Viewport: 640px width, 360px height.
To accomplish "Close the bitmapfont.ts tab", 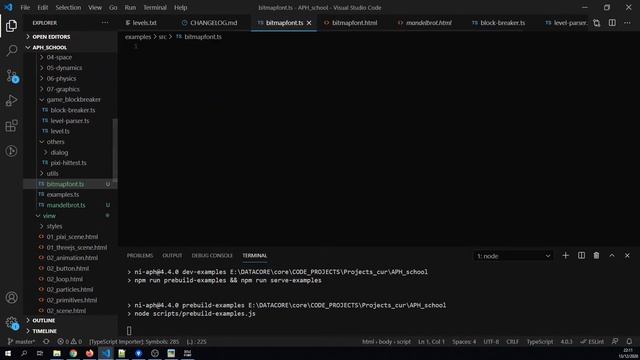I will coord(309,23).
